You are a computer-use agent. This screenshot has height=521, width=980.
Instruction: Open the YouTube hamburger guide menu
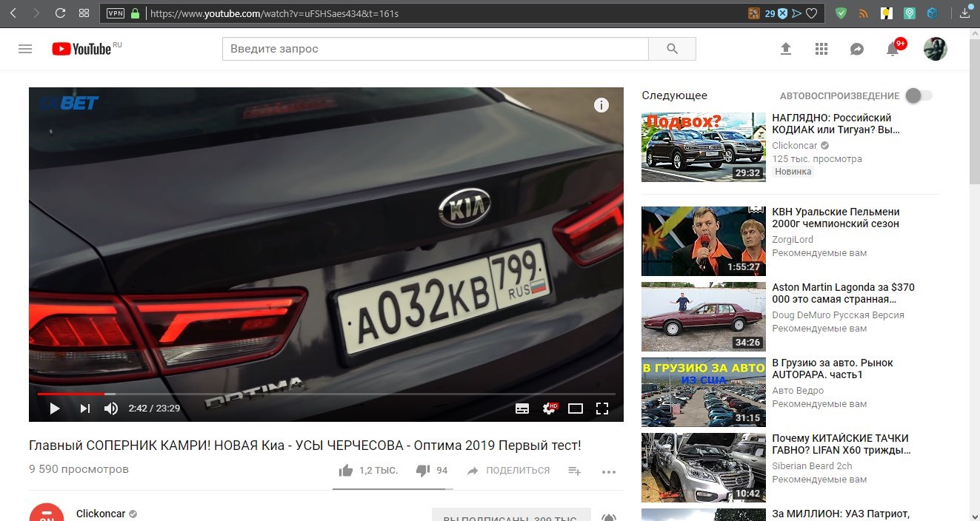tap(25, 49)
